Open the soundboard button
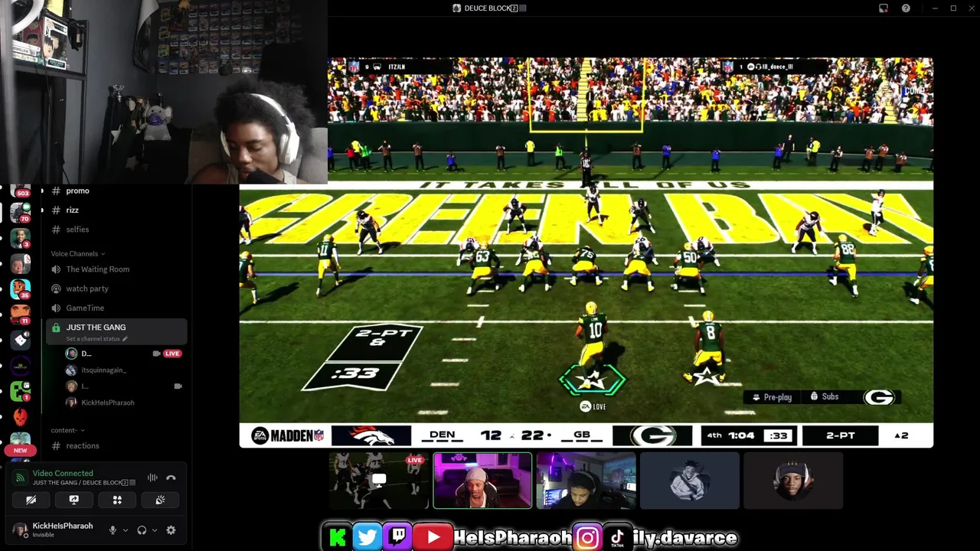This screenshot has height=551, width=980. click(160, 500)
